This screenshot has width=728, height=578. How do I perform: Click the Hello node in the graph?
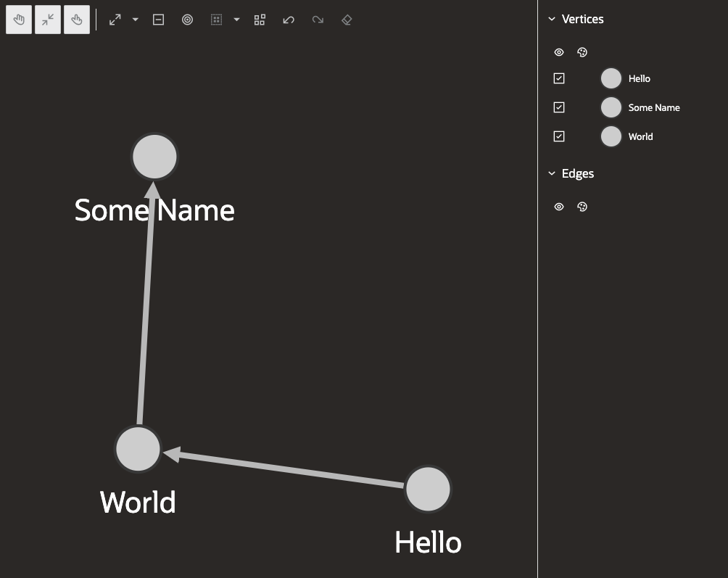[x=428, y=489]
